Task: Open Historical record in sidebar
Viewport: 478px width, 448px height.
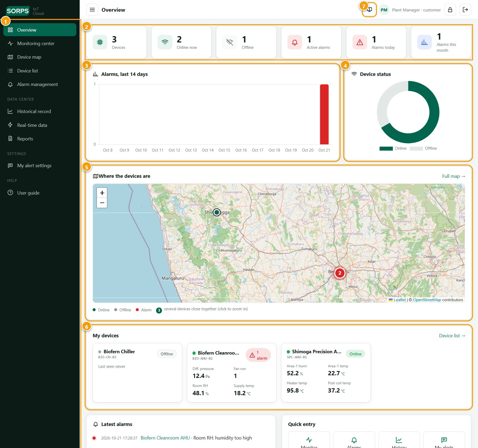Action: (40, 111)
